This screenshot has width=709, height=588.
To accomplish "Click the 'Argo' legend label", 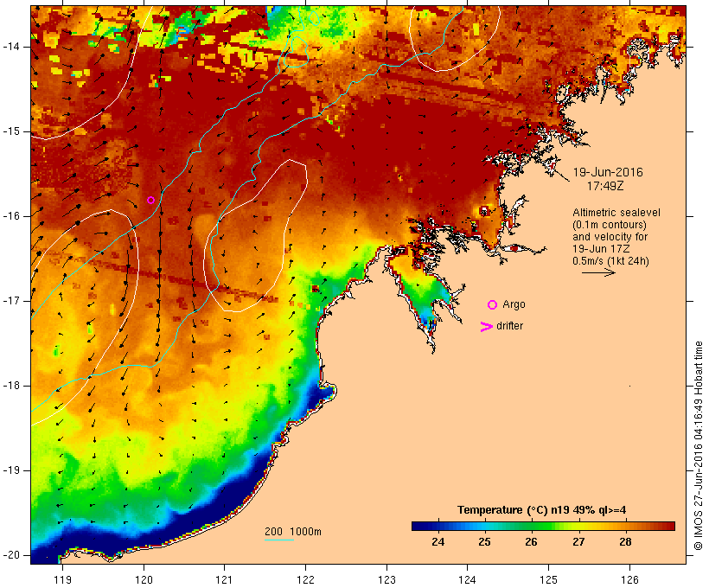I will [514, 304].
